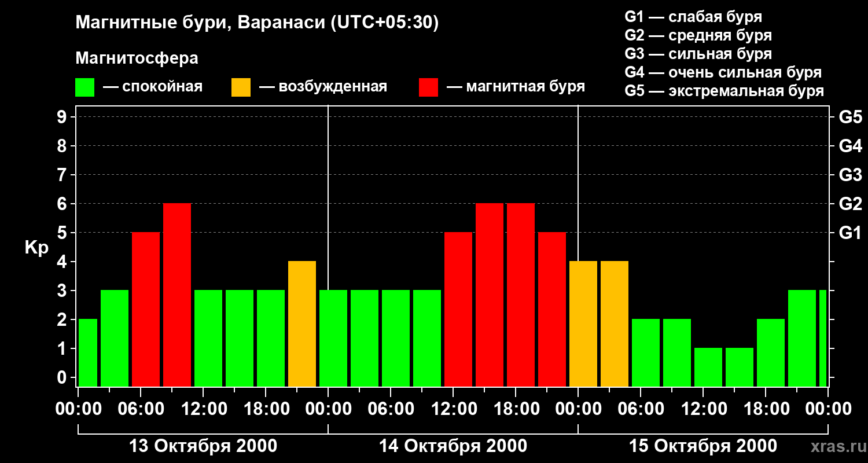Click the 15 Октября 2000 date label
The width and height of the screenshot is (868, 463).
coord(703,446)
